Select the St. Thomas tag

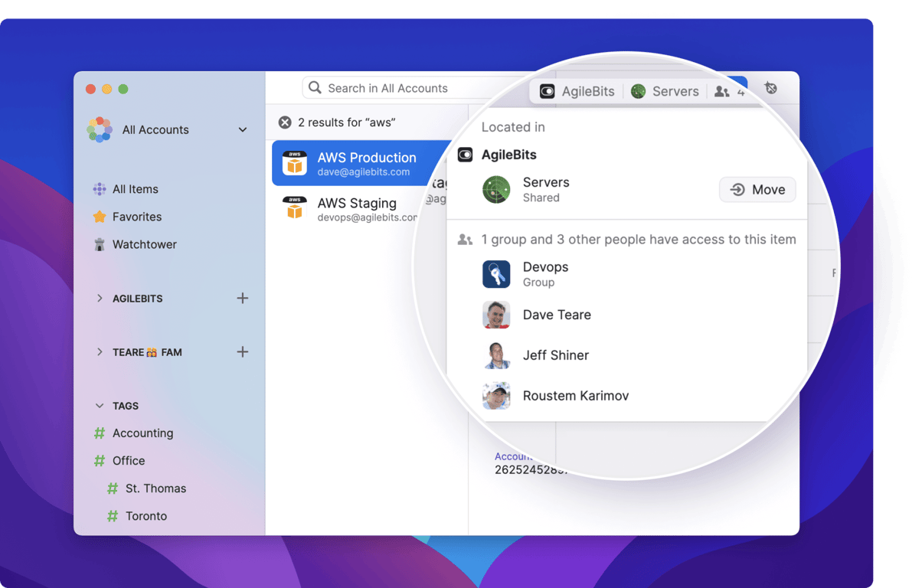(155, 488)
